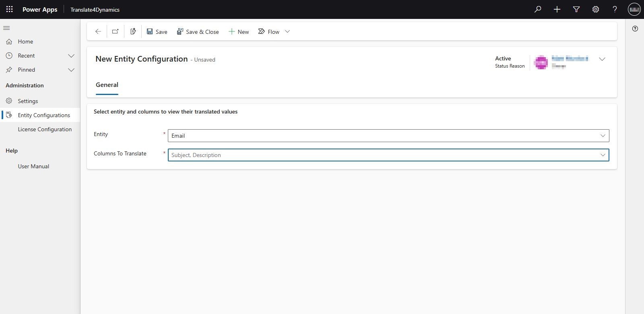The height and width of the screenshot is (314, 644).
Task: Click the Columns To Translate field
Action: click(x=388, y=155)
